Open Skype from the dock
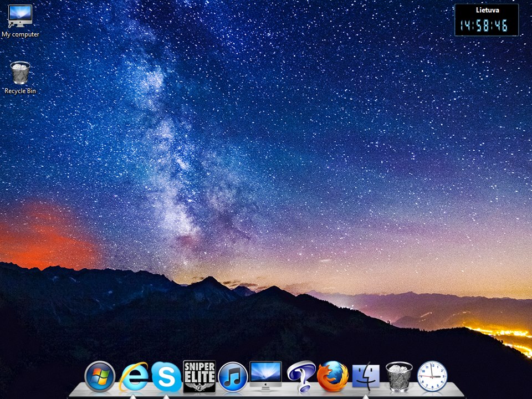532x399 pixels. [x=166, y=377]
